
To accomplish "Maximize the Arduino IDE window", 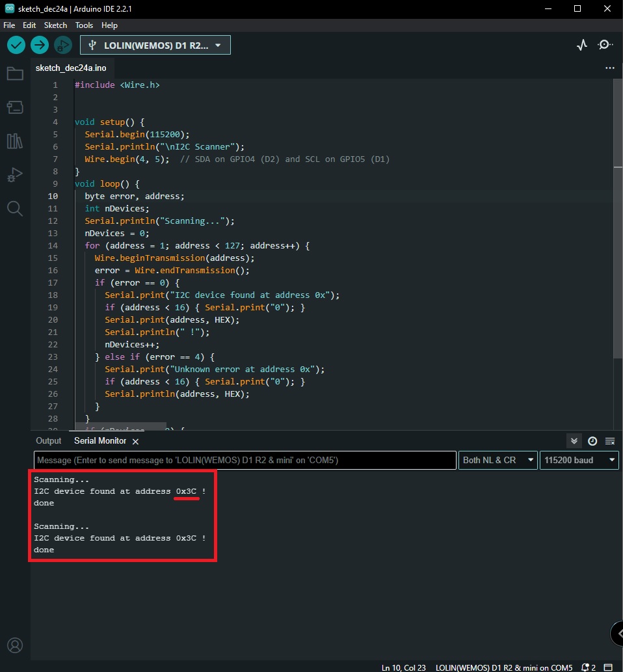I will point(577,8).
